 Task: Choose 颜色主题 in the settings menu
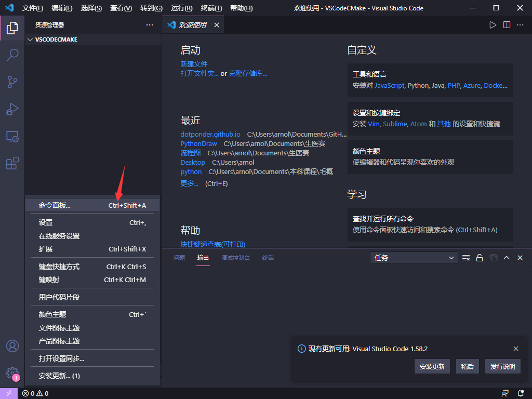(52, 314)
